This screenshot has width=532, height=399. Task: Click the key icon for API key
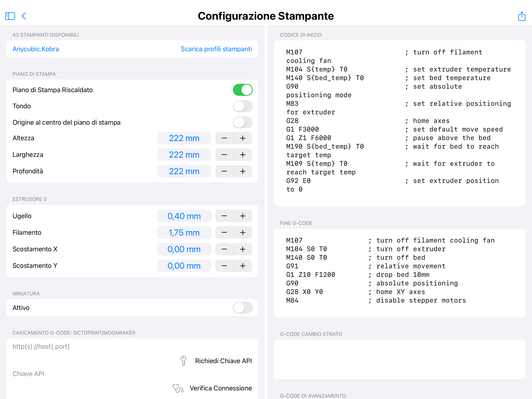pyautogui.click(x=183, y=361)
